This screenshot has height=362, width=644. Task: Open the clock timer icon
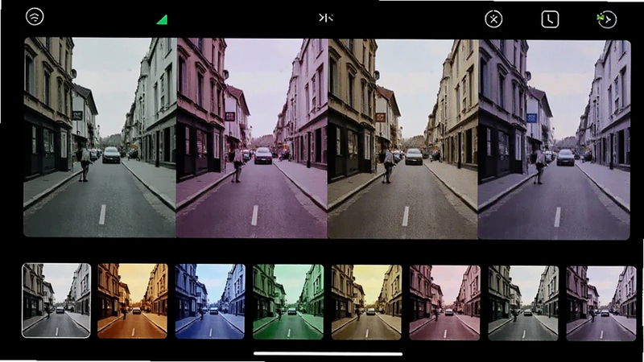[550, 19]
